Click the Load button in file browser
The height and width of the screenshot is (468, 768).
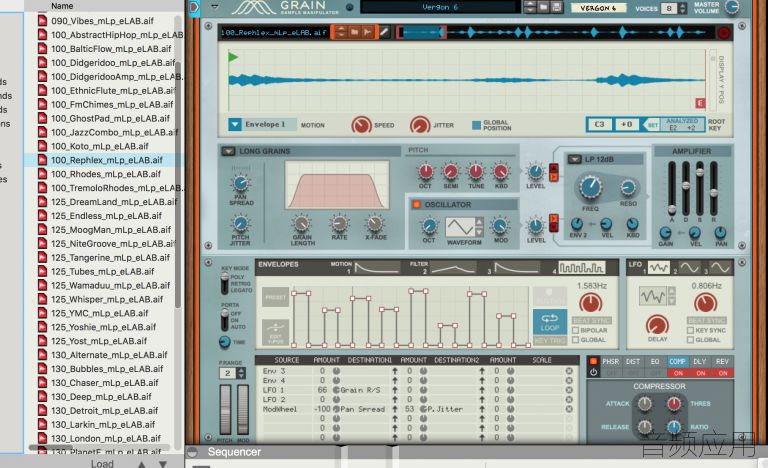pyautogui.click(x=102, y=463)
